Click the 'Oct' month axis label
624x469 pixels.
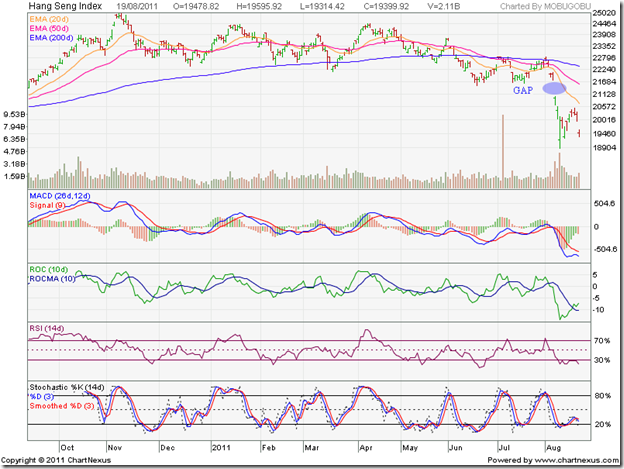pos(67,448)
